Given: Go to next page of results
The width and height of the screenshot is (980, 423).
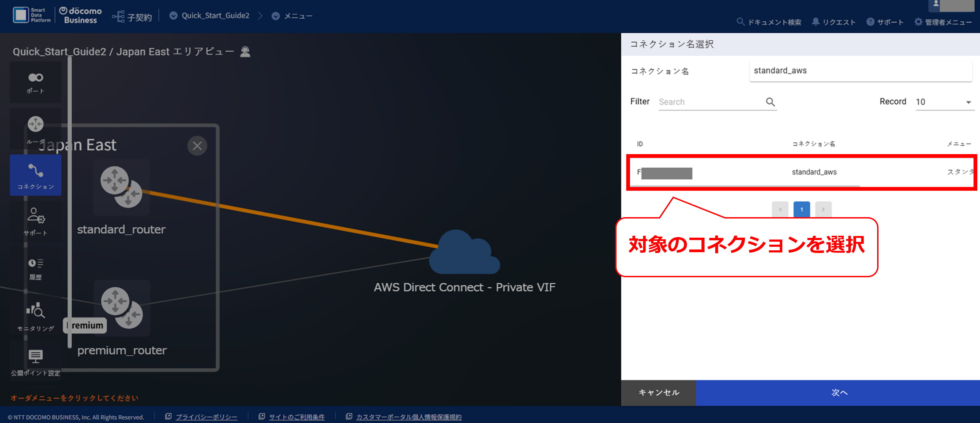Looking at the screenshot, I should pyautogui.click(x=823, y=209).
